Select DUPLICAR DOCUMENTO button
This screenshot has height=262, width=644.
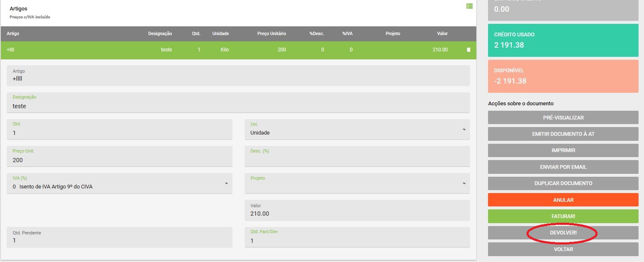563,183
